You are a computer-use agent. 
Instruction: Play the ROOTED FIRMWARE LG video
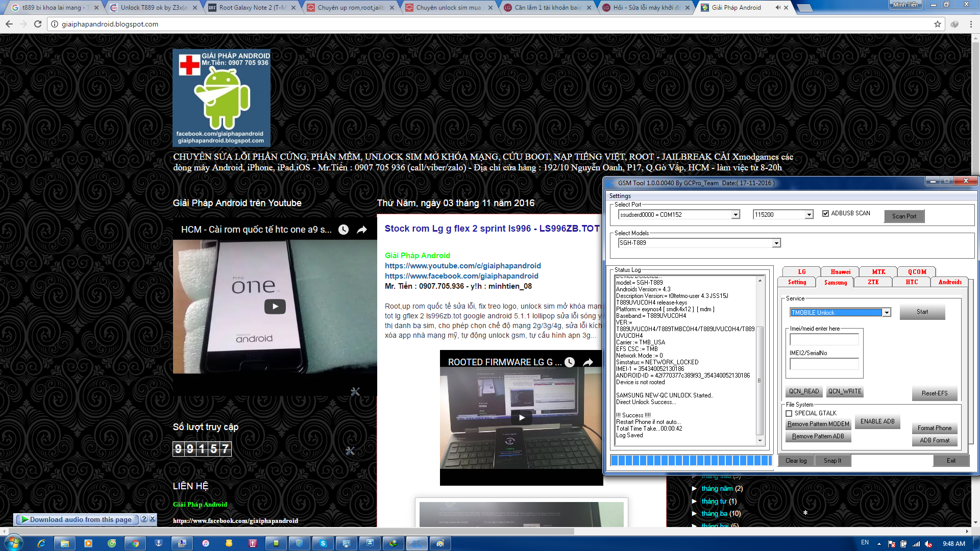click(522, 417)
